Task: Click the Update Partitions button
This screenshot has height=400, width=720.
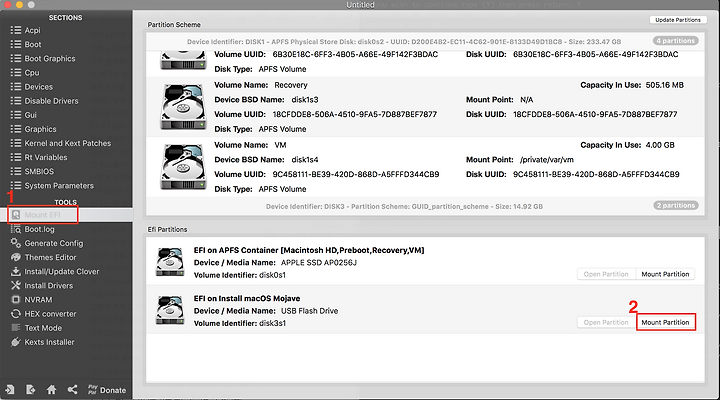Action: point(678,20)
